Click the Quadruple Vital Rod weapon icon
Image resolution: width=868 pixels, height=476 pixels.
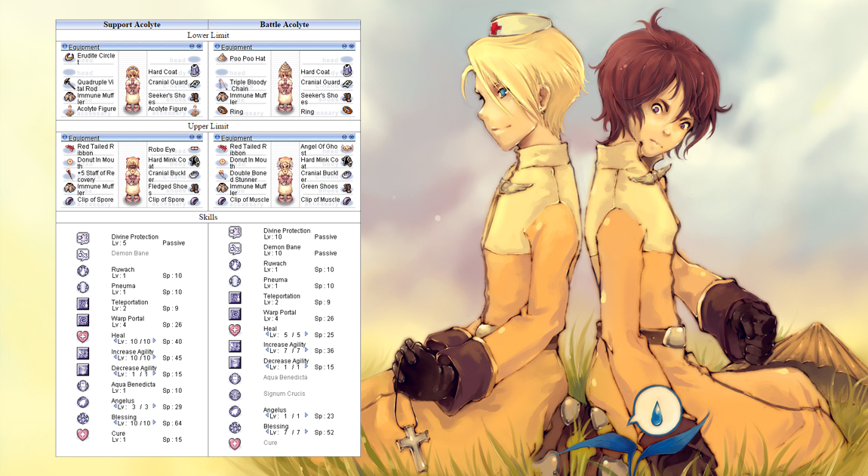point(69,84)
